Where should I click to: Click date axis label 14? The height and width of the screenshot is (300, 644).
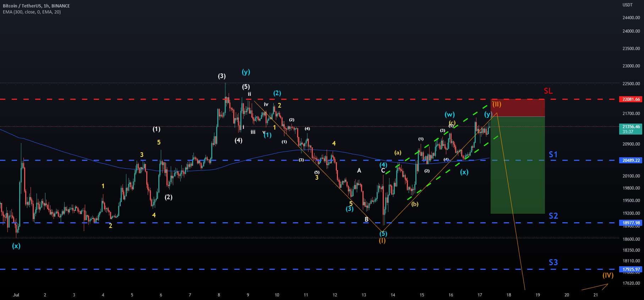[x=393, y=295]
